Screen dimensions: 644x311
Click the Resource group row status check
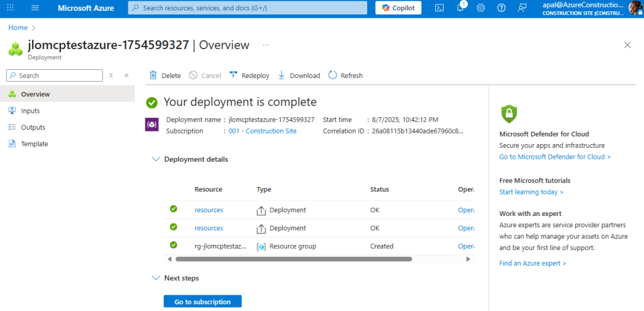(x=174, y=245)
